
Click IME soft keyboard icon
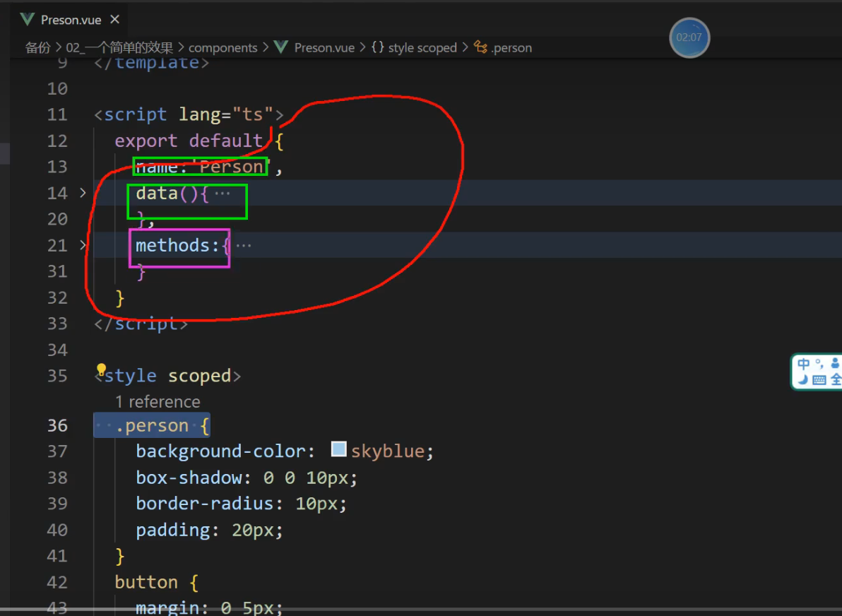point(819,380)
